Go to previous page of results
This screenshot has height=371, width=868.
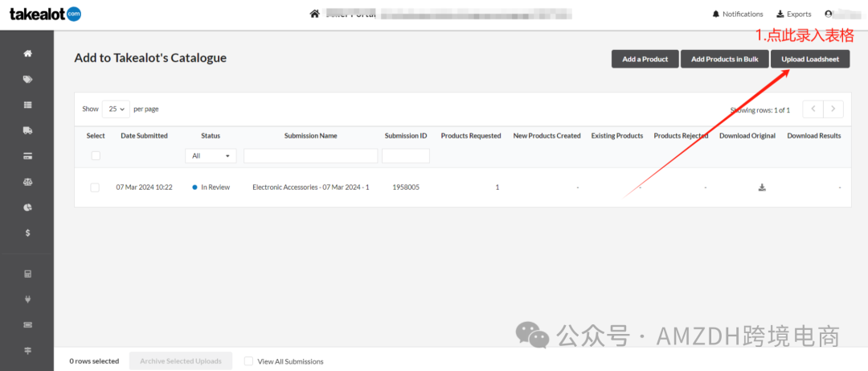click(x=813, y=109)
